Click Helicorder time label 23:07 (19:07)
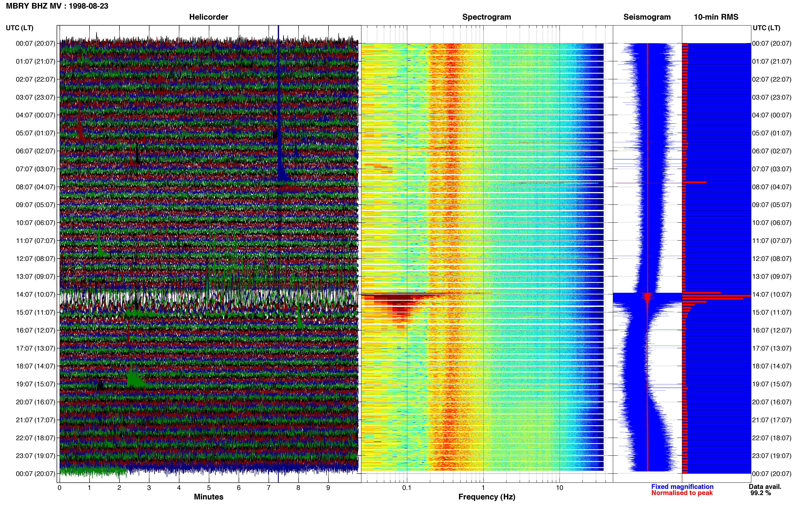This screenshot has width=812, height=508. pos(36,456)
